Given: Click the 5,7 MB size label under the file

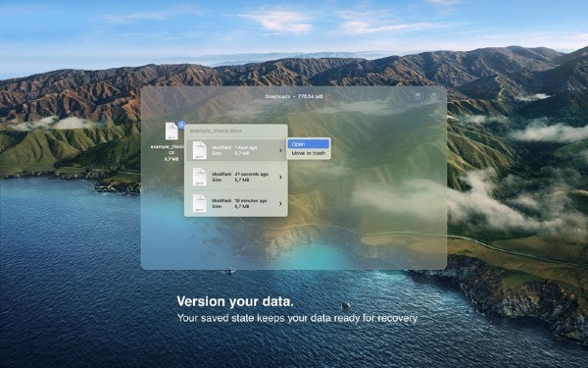Looking at the screenshot, I should 171,159.
